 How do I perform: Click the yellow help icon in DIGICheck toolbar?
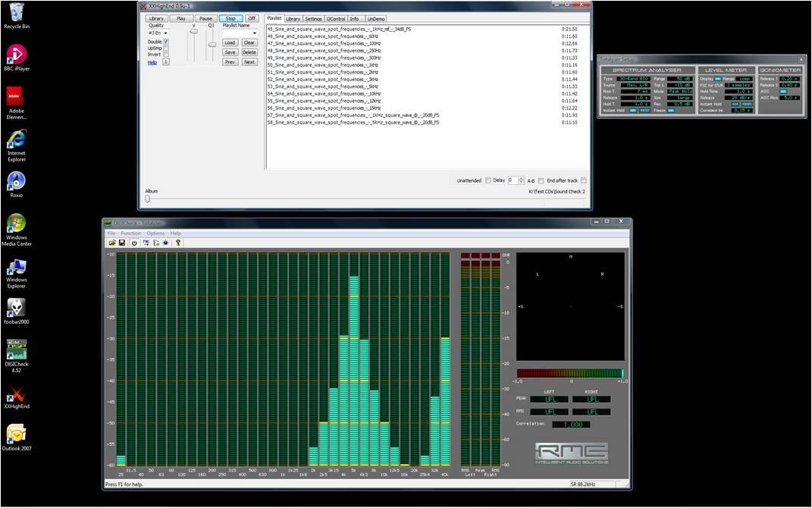(x=178, y=243)
